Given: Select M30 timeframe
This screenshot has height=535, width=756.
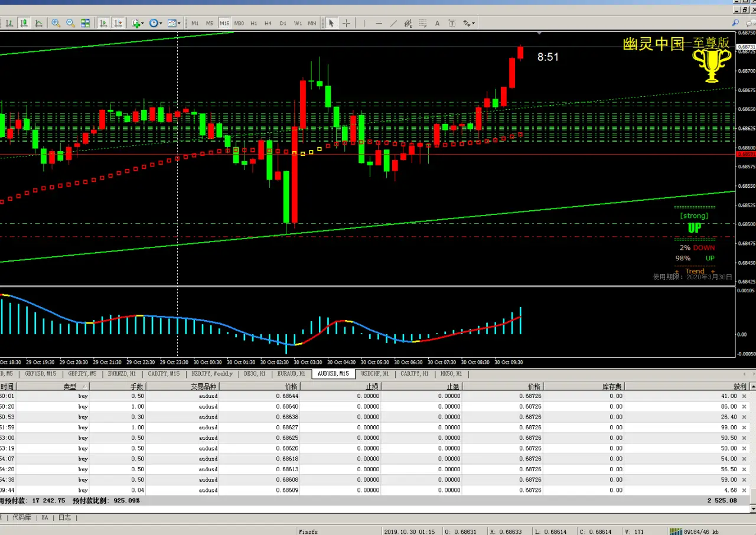Looking at the screenshot, I should coord(239,23).
